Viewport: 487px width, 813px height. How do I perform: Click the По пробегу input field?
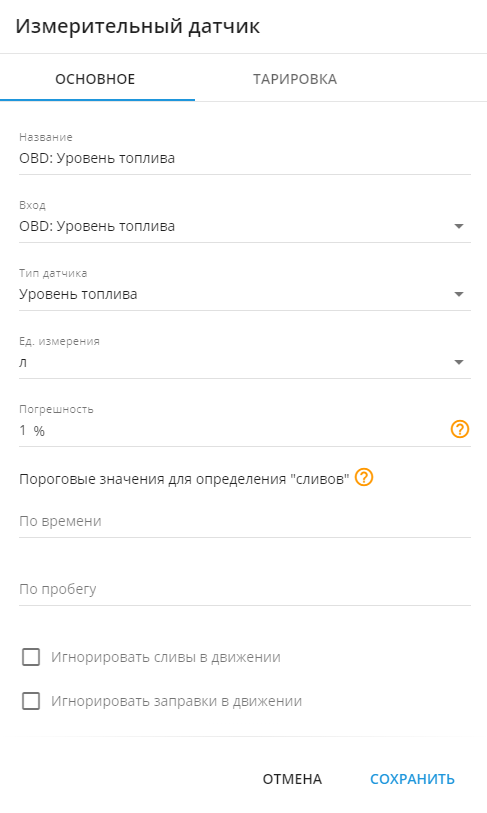[x=245, y=589]
